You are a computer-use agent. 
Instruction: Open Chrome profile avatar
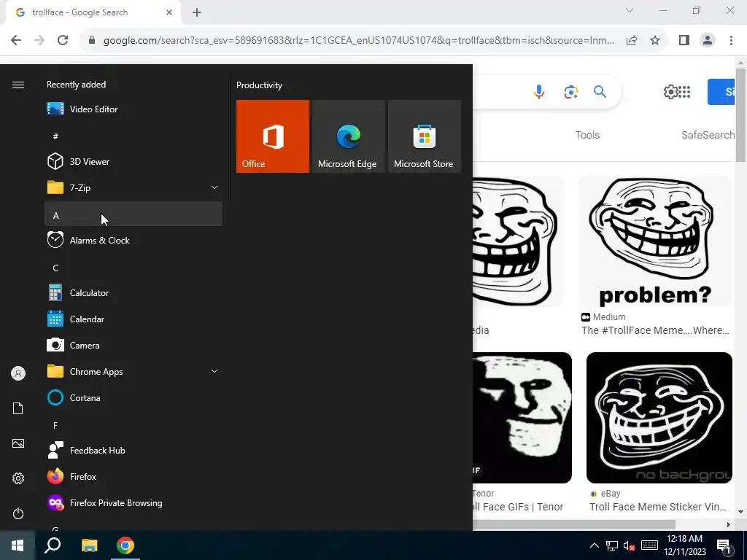pos(708,41)
